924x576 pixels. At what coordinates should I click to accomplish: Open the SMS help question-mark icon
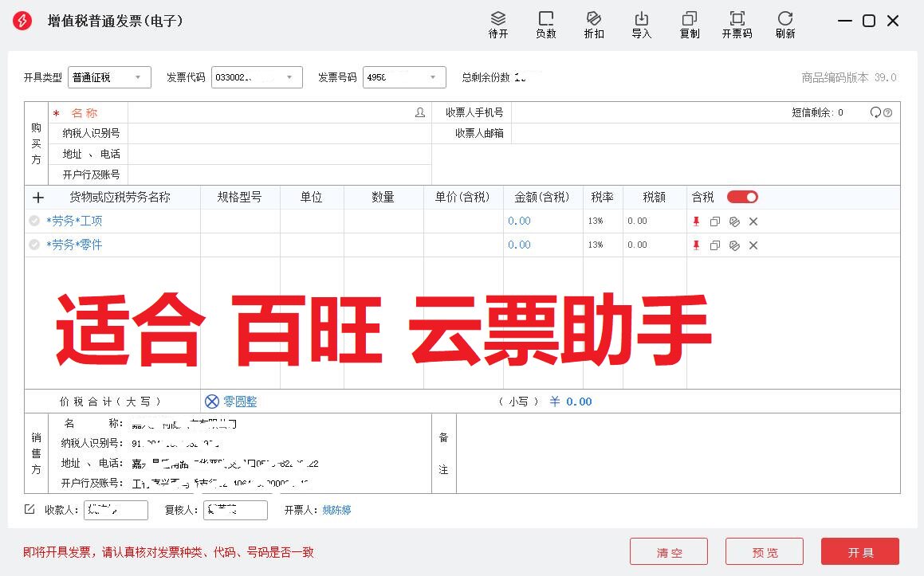pos(888,112)
